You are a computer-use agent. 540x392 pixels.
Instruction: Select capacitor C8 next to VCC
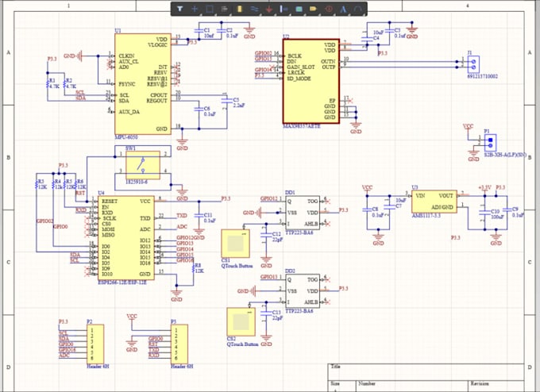(x=367, y=209)
